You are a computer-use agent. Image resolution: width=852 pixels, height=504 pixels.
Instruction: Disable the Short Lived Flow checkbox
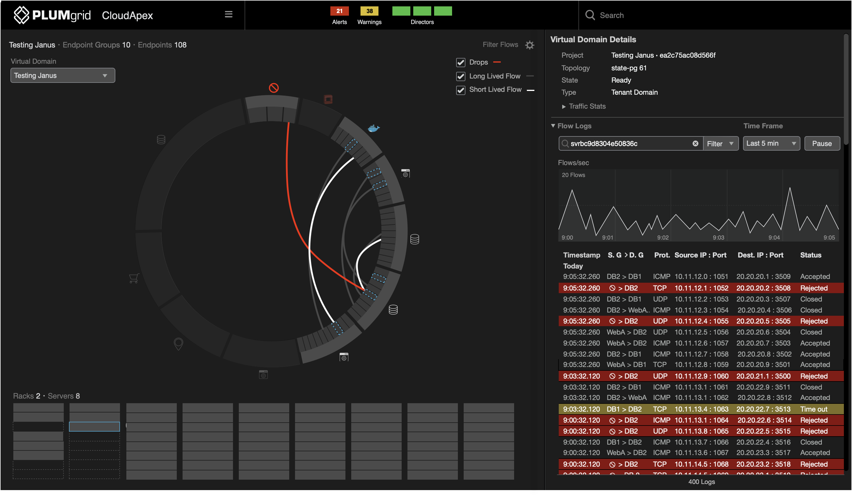click(460, 90)
